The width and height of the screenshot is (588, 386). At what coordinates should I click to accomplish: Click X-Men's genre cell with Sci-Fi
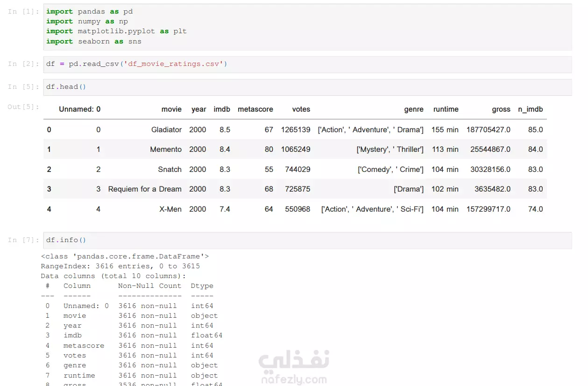point(372,209)
